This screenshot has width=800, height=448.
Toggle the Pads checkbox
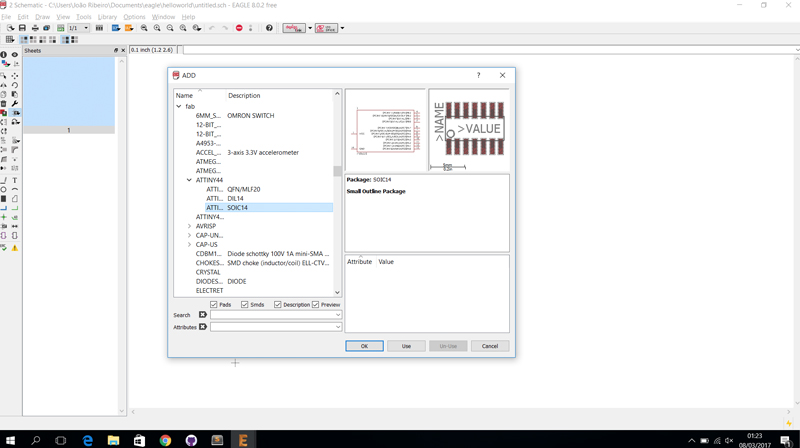tap(213, 305)
